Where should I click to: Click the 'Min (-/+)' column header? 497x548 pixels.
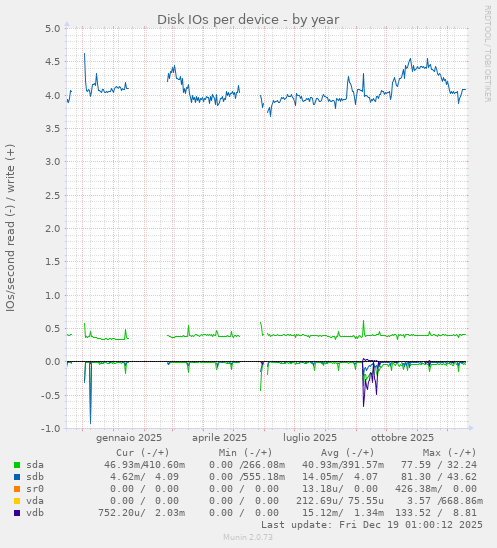pos(245,453)
